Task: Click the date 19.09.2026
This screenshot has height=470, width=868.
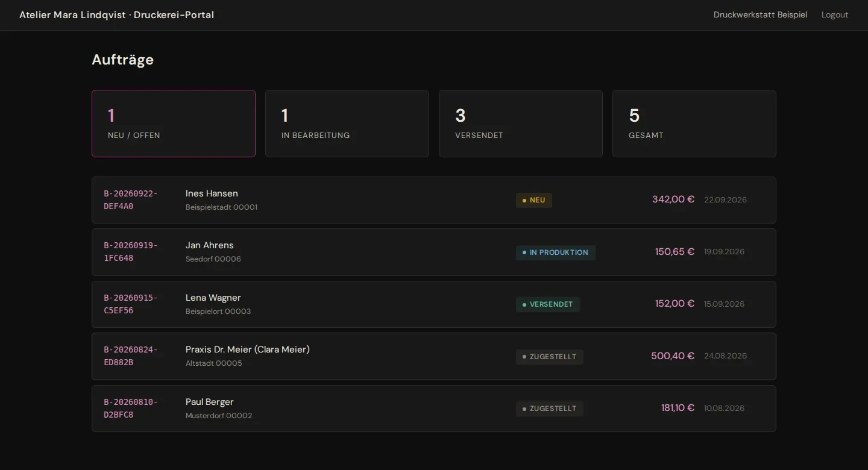Action: [x=724, y=252]
